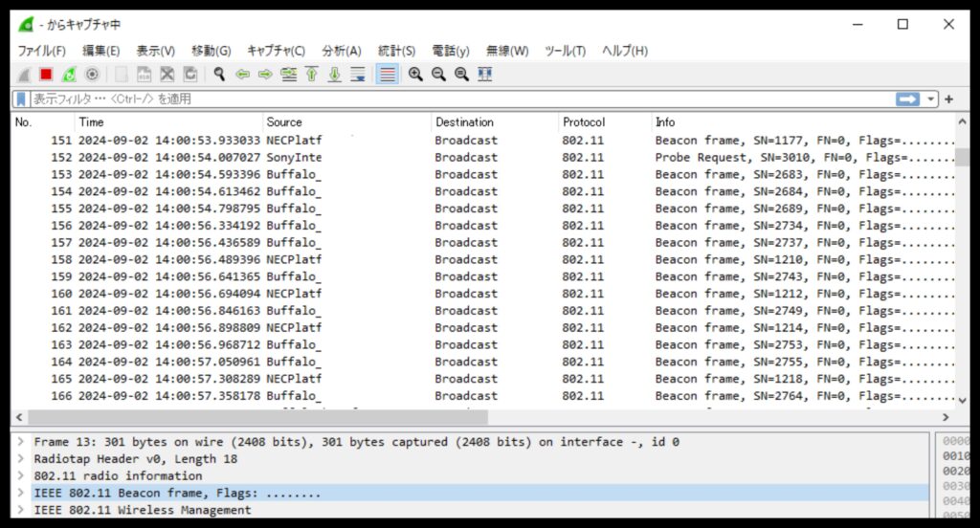Select packet 163 Beacon frame SN=2753
Screen dimensions: 980x528
point(483,345)
